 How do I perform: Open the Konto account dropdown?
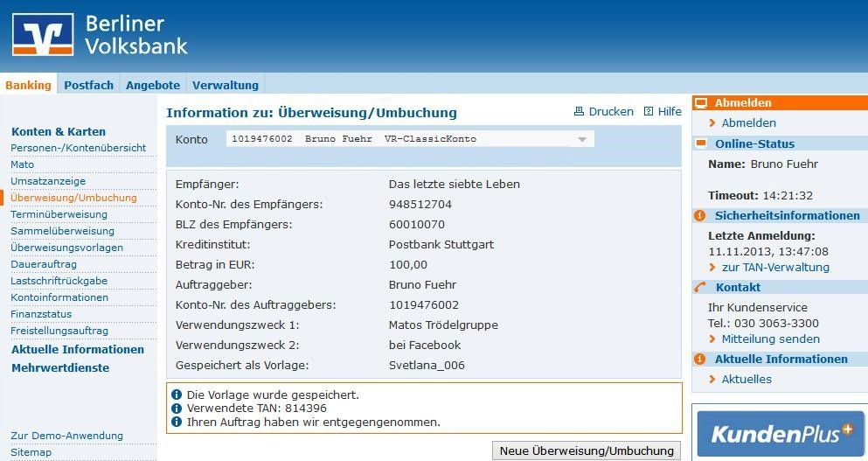pyautogui.click(x=410, y=139)
